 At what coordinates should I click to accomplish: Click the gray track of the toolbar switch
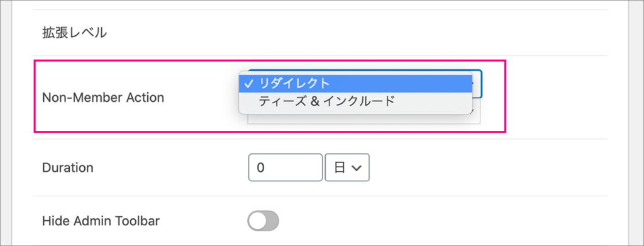272,221
